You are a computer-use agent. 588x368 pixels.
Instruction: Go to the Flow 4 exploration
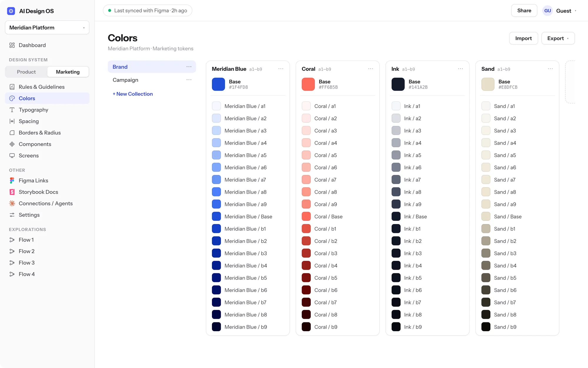[x=47, y=274]
